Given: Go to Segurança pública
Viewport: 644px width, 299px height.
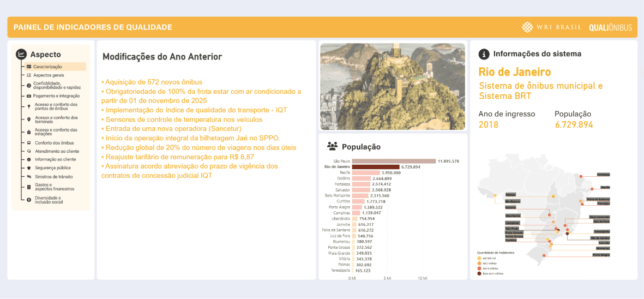Looking at the screenshot, I should tap(52, 168).
